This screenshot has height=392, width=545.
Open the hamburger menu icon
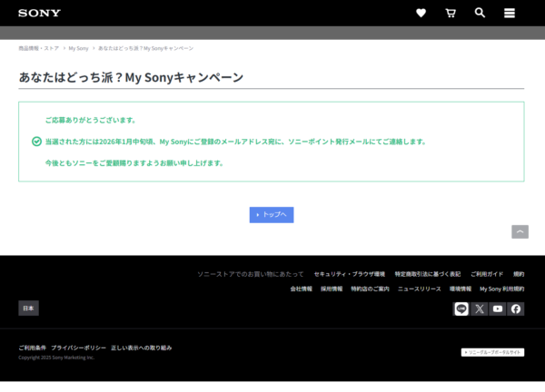pos(510,13)
